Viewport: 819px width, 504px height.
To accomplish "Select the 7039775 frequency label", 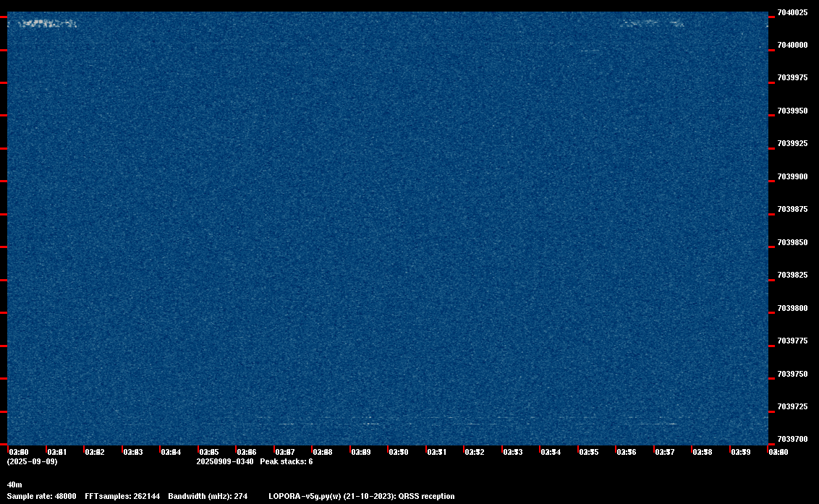I will pyautogui.click(x=792, y=341).
